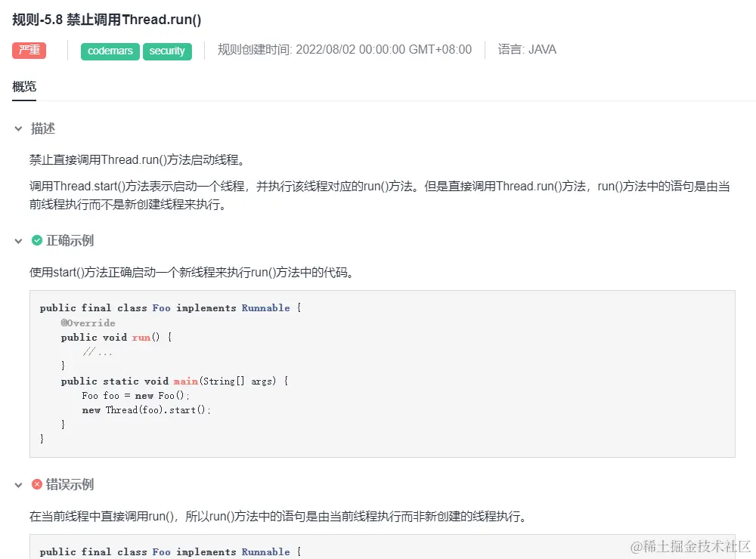Collapse the 描述 section chevron
756x559 pixels.
[x=18, y=128]
